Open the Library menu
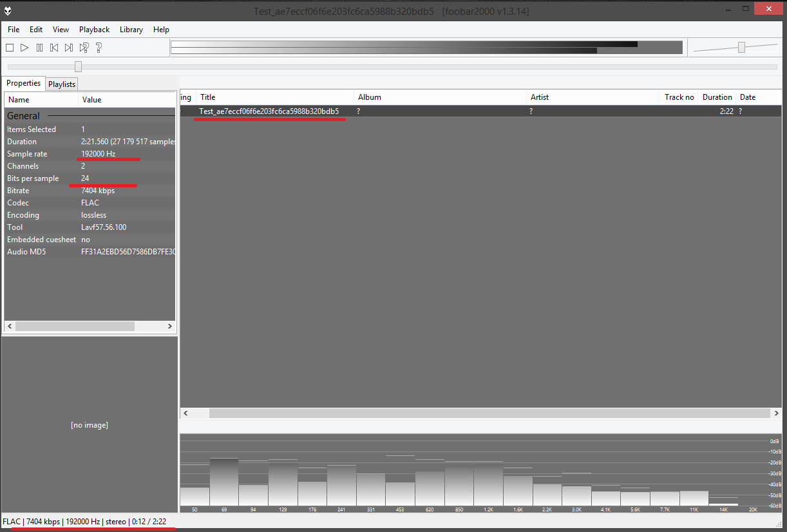 [131, 30]
